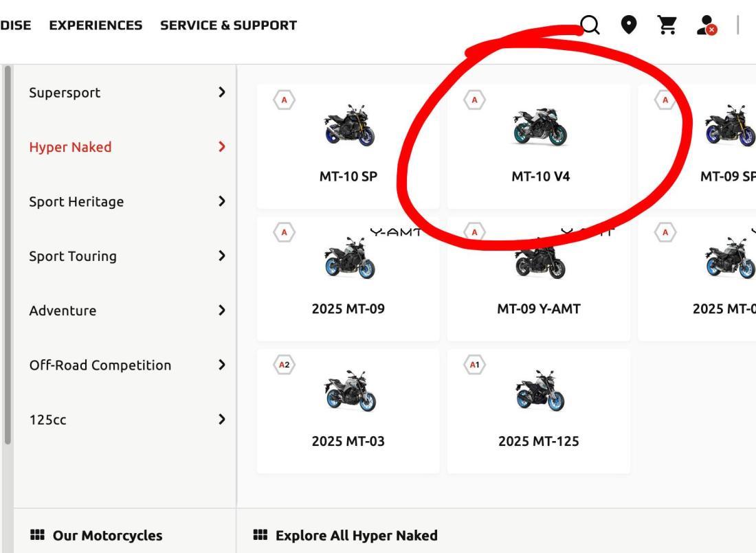Viewport: 756px width, 553px height.
Task: Expand the Adventure category chevron
Action: point(221,311)
